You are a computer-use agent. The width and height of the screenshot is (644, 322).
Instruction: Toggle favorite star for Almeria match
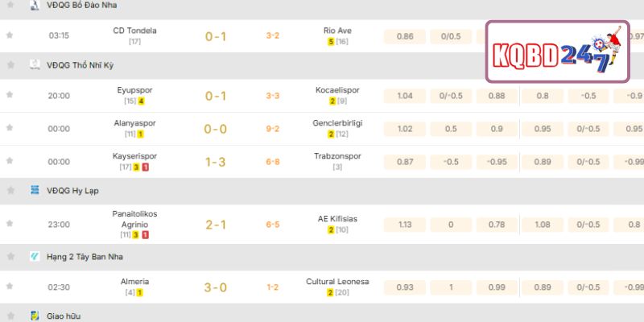10,287
